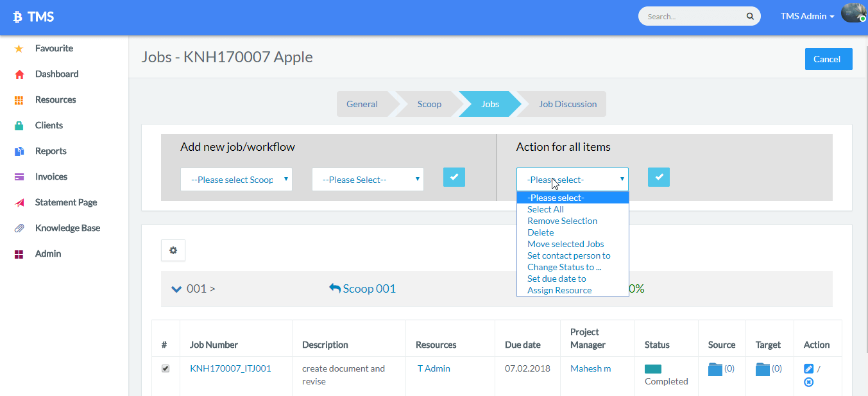Viewport: 868px width, 396px height.
Task: Choose Set contact person to option
Action: tap(573, 255)
